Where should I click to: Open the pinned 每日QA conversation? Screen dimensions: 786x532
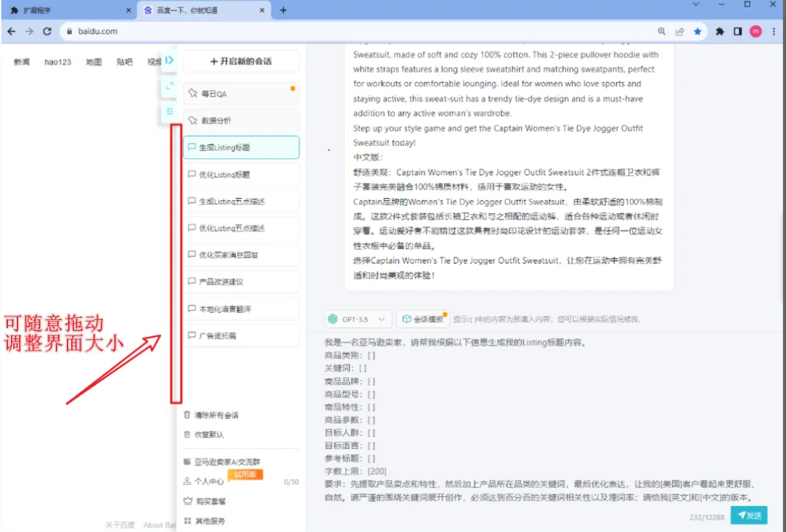pos(241,94)
